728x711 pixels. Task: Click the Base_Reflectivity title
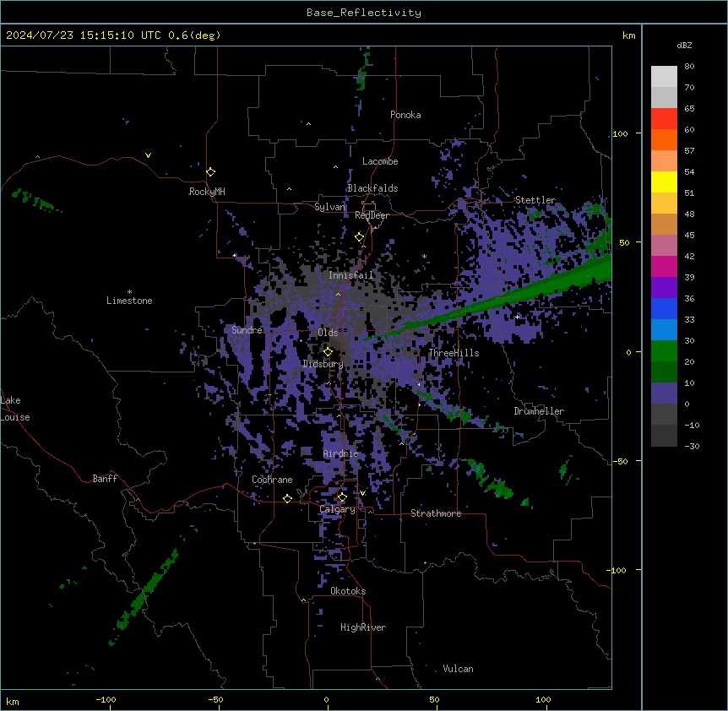pos(364,13)
